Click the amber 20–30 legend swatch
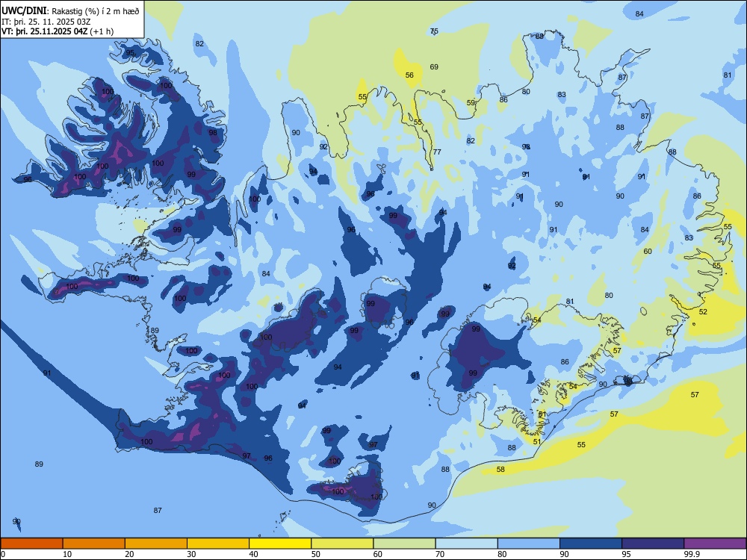The width and height of the screenshot is (747, 560). pos(156,544)
